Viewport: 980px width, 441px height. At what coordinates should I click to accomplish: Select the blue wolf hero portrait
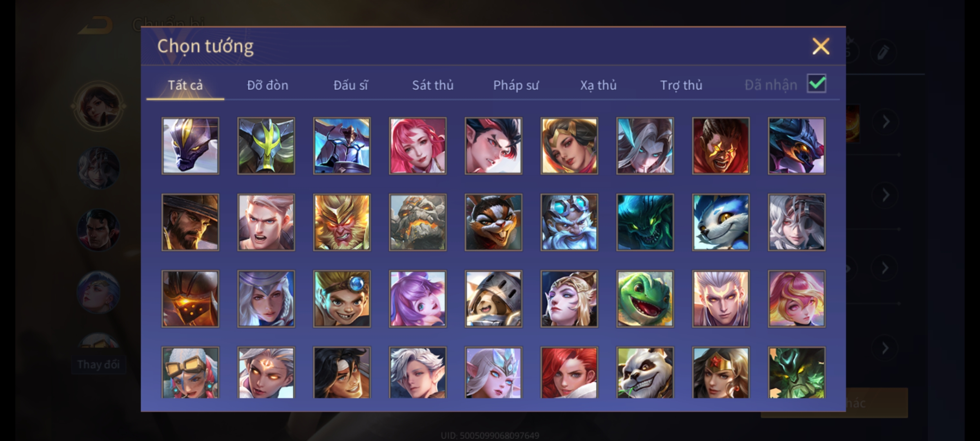[721, 222]
